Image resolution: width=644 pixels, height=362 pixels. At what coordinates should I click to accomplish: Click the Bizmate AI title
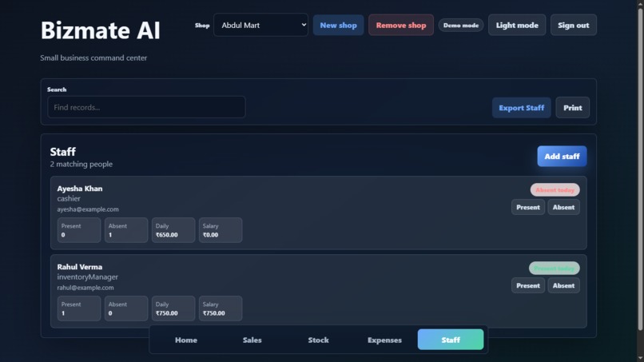click(x=100, y=30)
